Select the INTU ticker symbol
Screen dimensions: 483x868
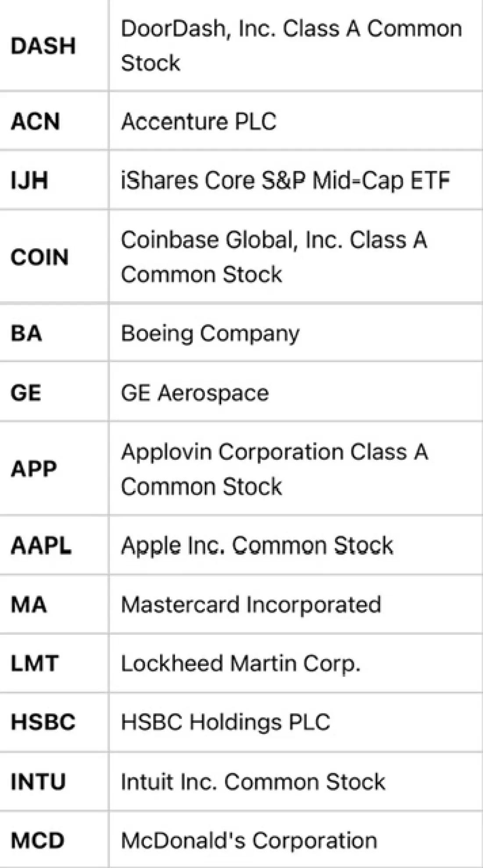pos(38,782)
